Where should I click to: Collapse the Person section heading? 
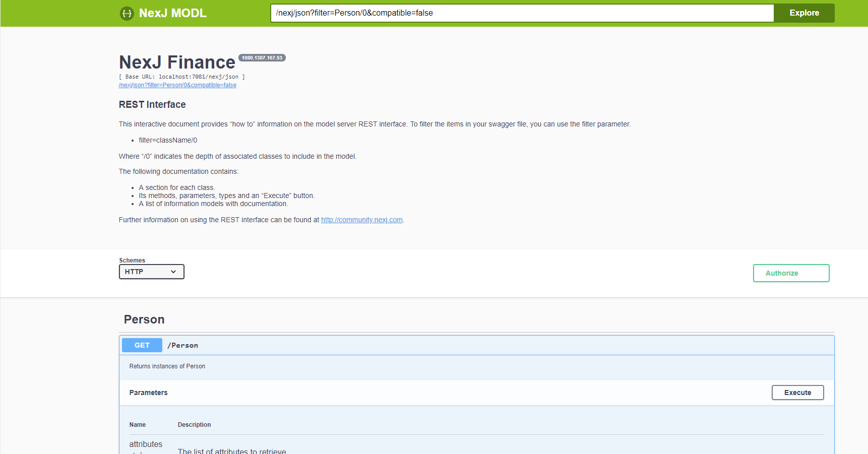(144, 319)
